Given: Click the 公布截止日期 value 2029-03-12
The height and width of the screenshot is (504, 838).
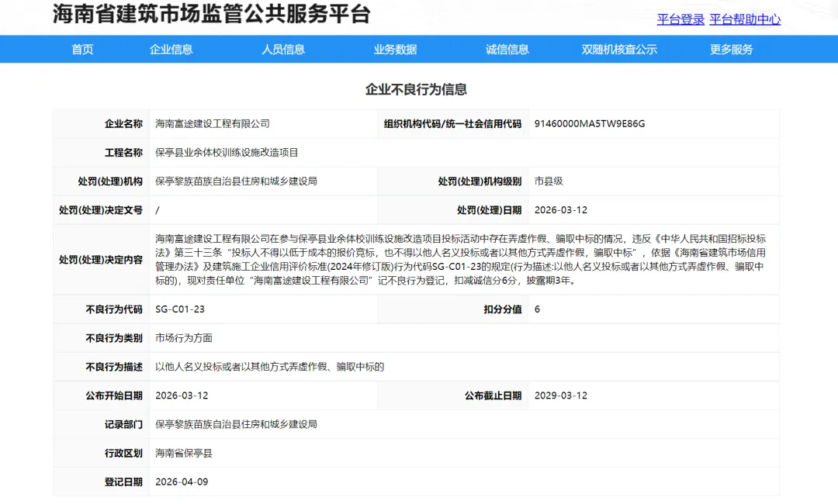Looking at the screenshot, I should click(x=561, y=395).
